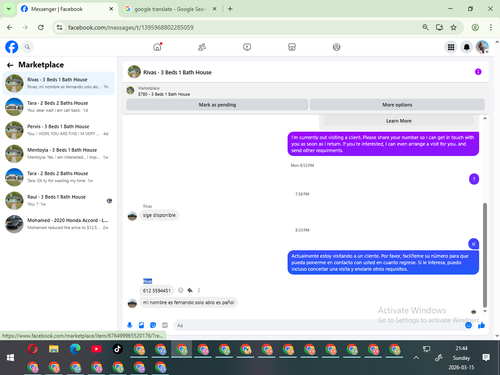
Task: Click the address bar URL
Action: point(131,27)
